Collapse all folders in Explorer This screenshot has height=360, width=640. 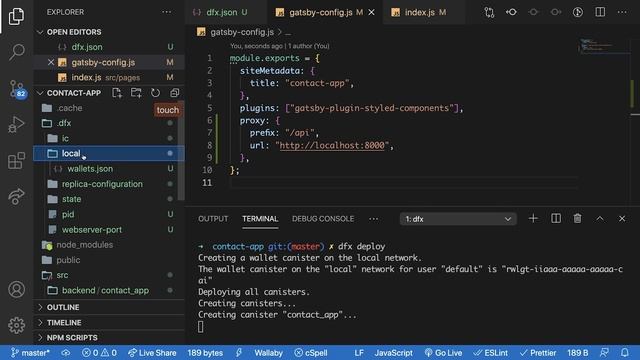click(x=174, y=93)
